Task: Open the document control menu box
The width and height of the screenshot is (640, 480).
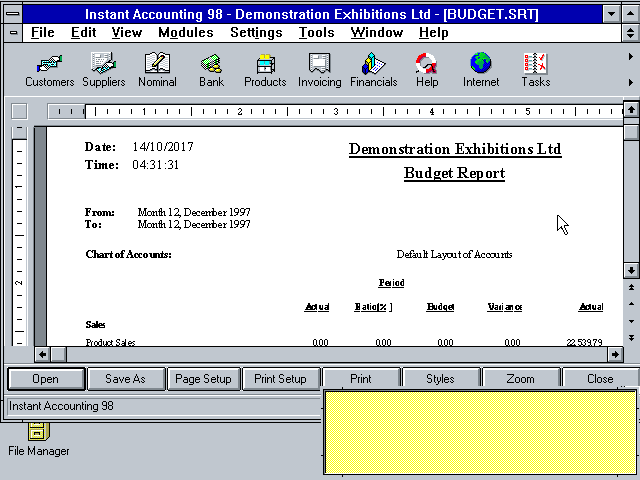Action: [13, 33]
